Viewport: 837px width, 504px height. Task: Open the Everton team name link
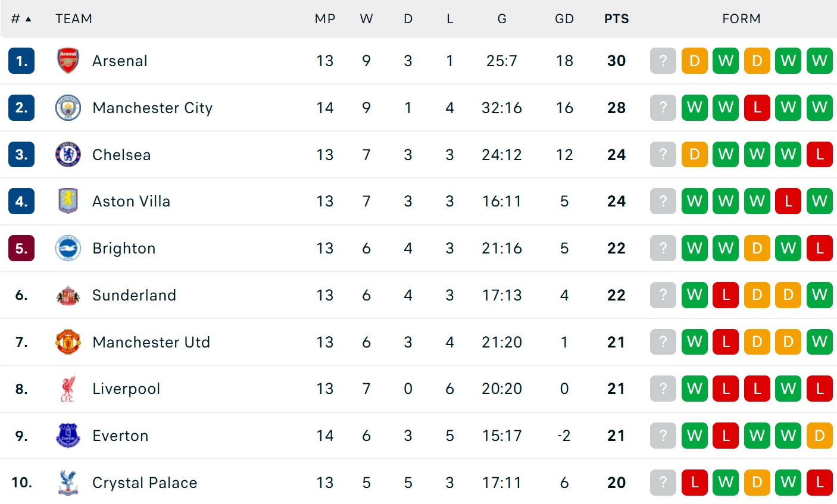[x=120, y=436]
